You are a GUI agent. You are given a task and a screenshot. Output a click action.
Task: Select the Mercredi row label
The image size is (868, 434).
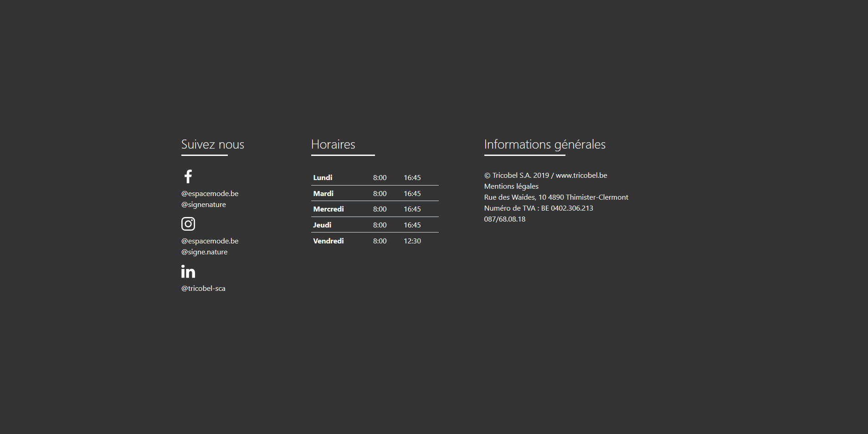coord(329,209)
